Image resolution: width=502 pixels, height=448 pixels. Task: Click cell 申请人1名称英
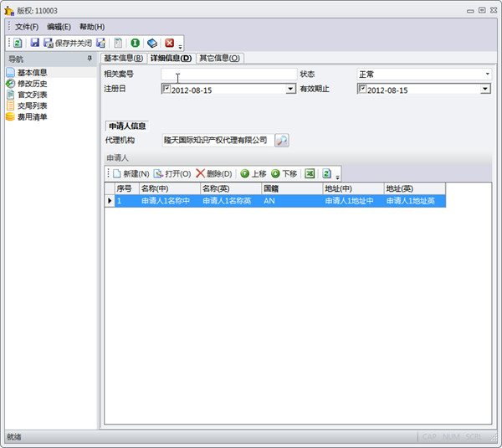point(231,201)
